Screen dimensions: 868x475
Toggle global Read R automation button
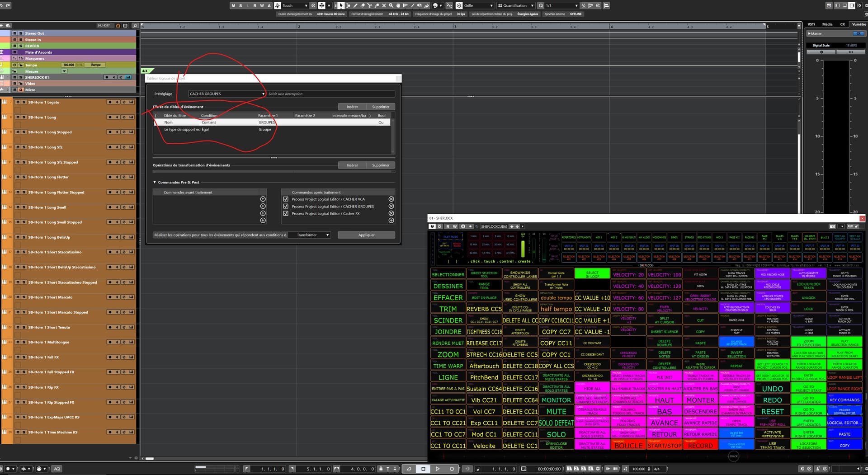[x=255, y=5]
